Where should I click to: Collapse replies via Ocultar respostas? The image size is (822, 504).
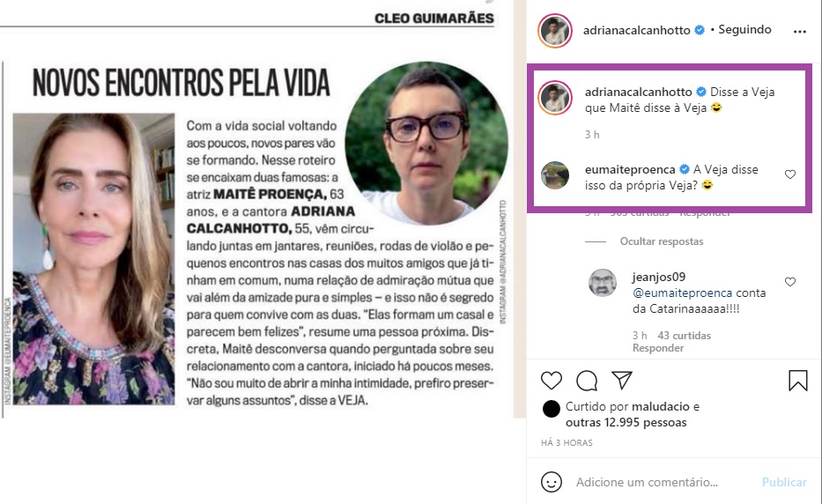[662, 241]
